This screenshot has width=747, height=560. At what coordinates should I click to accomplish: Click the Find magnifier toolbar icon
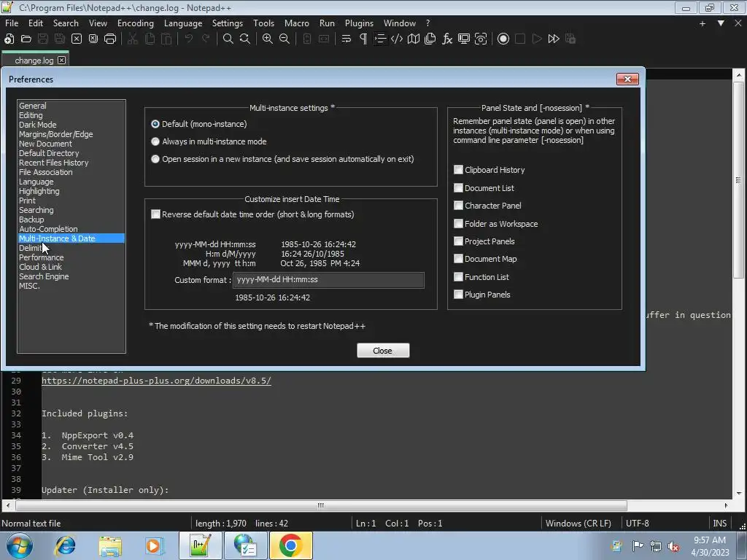tap(228, 39)
